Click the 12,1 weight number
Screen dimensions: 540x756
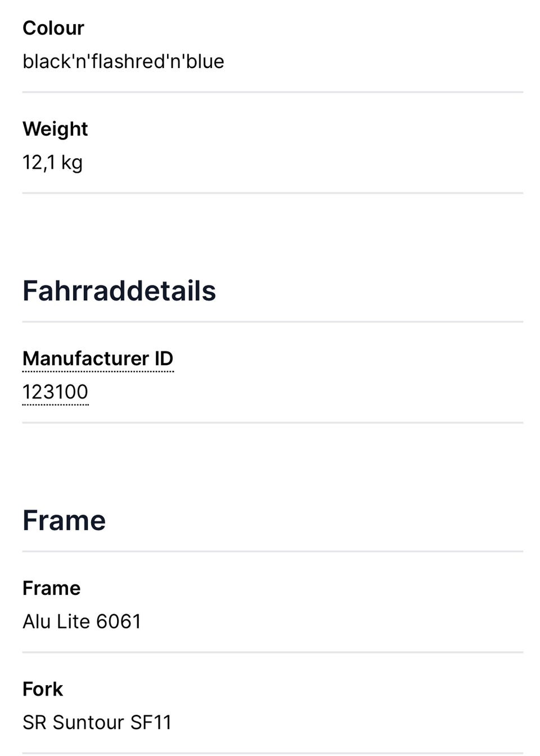tap(39, 163)
